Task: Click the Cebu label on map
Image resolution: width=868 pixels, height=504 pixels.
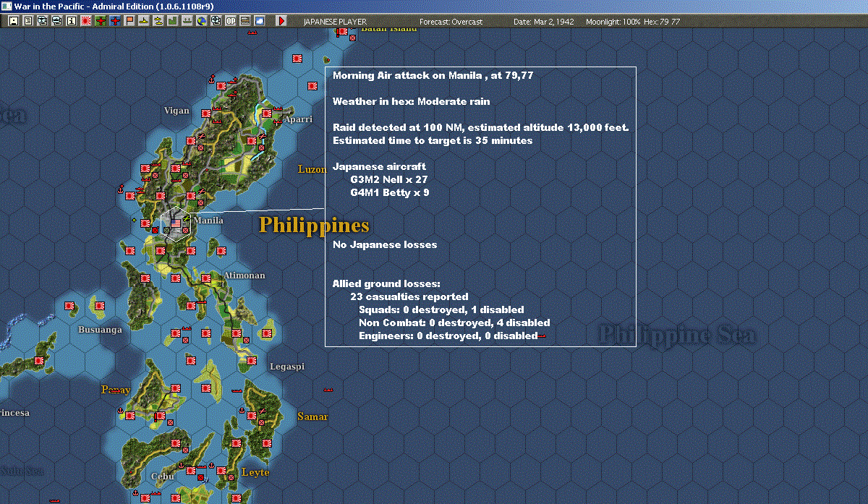Action: [163, 477]
